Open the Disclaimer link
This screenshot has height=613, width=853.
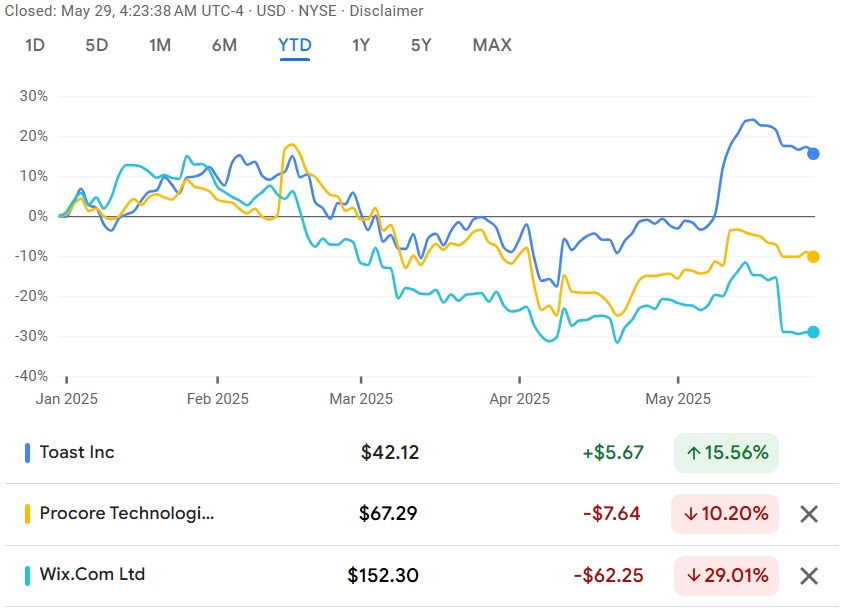pyautogui.click(x=386, y=11)
